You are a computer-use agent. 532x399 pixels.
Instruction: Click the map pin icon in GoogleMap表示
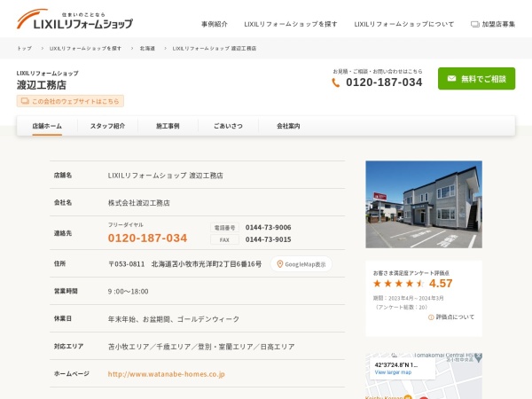(x=280, y=264)
